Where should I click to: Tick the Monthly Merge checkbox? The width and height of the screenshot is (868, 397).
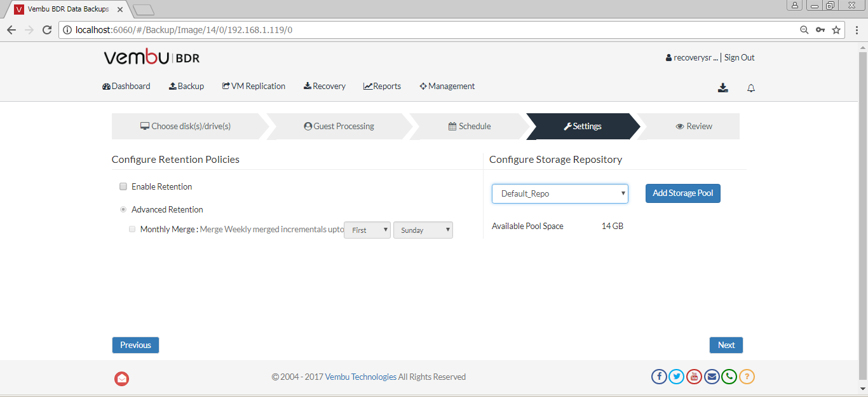tap(132, 229)
